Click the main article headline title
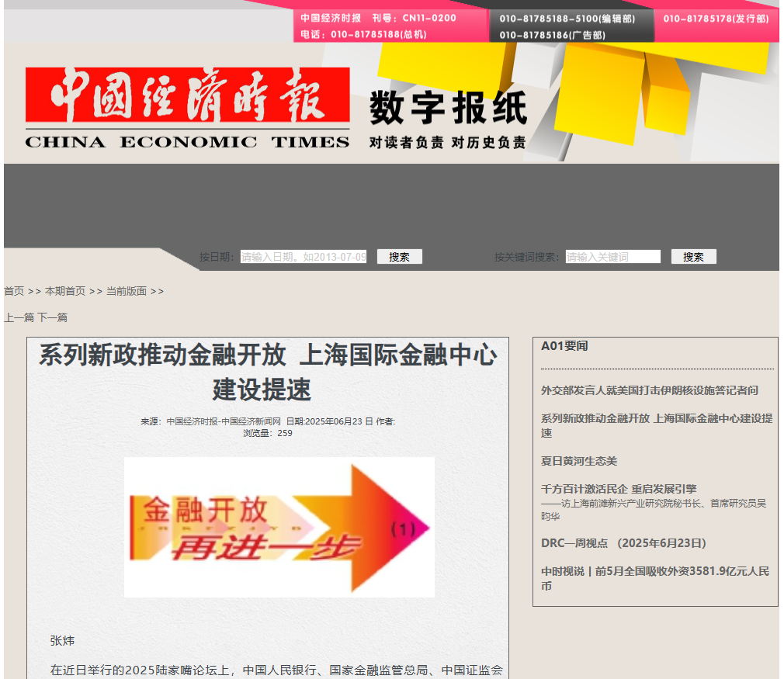 268,372
